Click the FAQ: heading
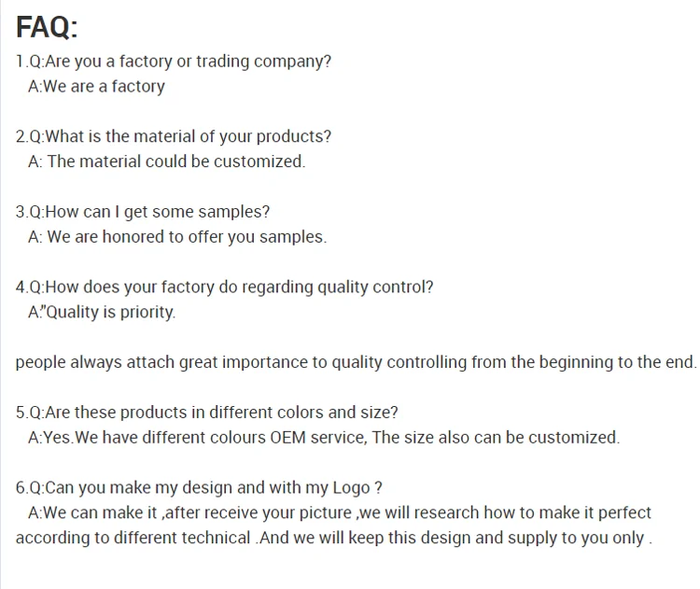This screenshot has height=589, width=700. (x=47, y=27)
